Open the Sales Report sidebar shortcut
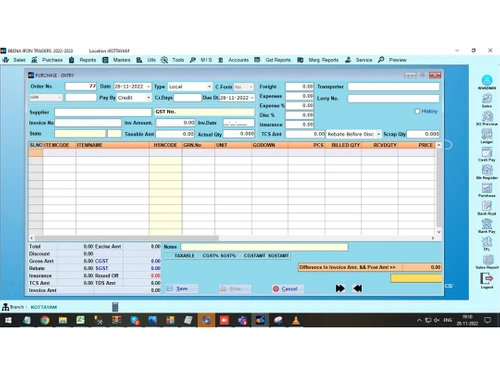Screen dimensions: 500x375 click(487, 260)
